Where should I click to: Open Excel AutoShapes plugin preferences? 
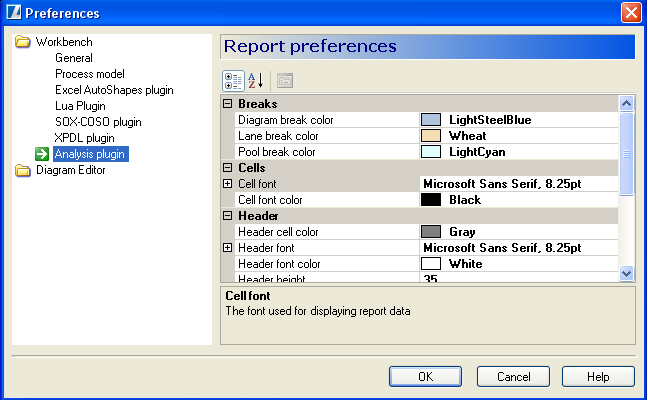(114, 90)
